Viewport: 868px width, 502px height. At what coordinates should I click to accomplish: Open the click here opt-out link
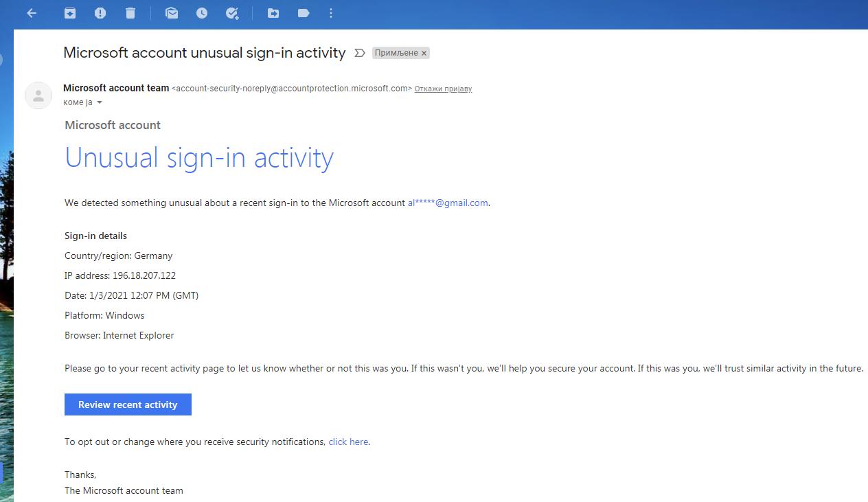(348, 442)
